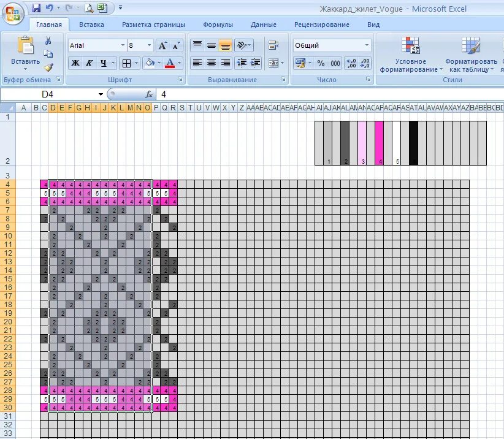504x439 pixels.
Task: Open Шрифт dialog launcher
Action: pyautogui.click(x=180, y=79)
